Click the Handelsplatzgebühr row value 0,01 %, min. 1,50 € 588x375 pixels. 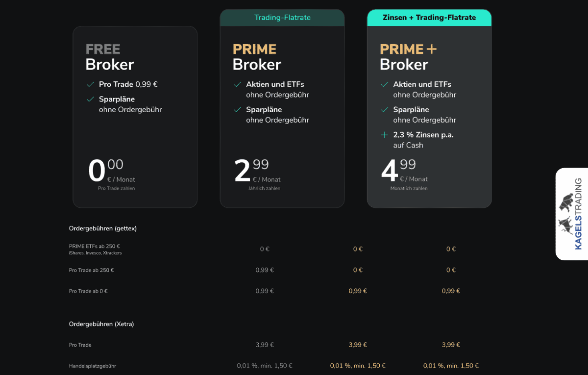(265, 365)
